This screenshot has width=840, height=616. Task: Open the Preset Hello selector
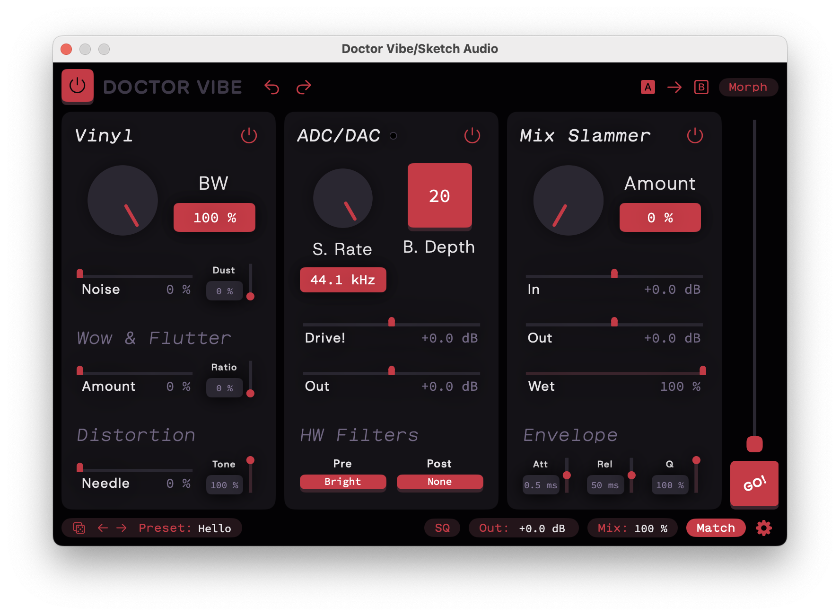[x=214, y=528]
